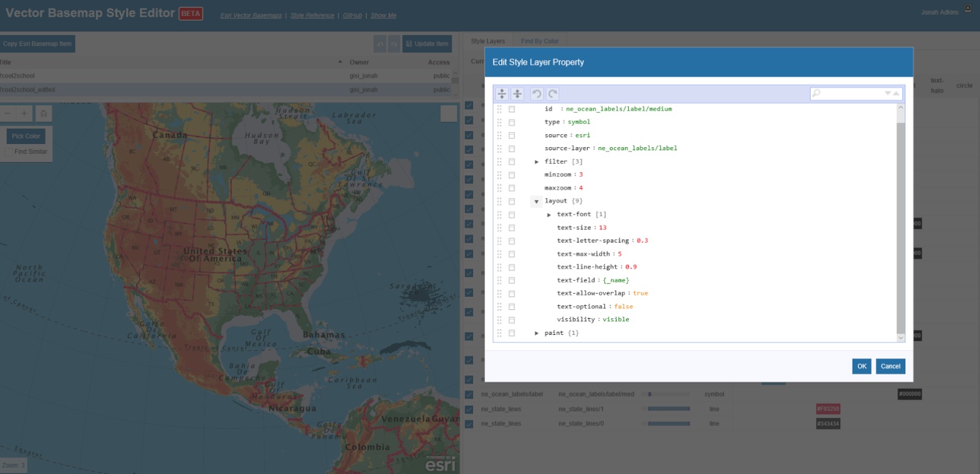The height and width of the screenshot is (474, 980).
Task: Activate the Pick Color button
Action: click(x=26, y=136)
